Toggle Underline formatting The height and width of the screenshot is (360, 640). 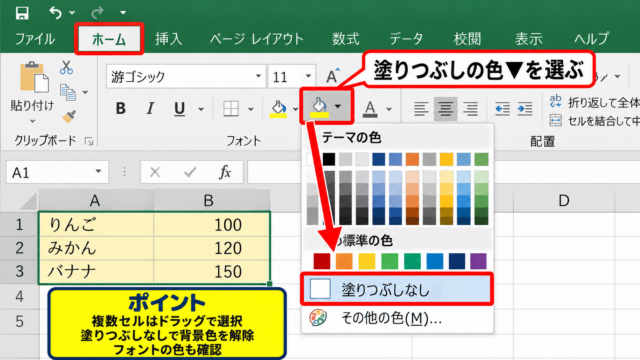point(179,109)
